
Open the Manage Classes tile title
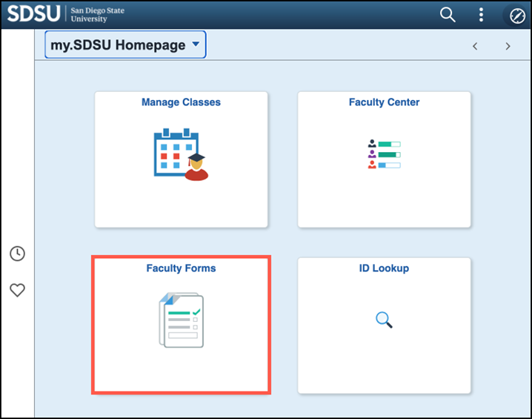point(181,102)
